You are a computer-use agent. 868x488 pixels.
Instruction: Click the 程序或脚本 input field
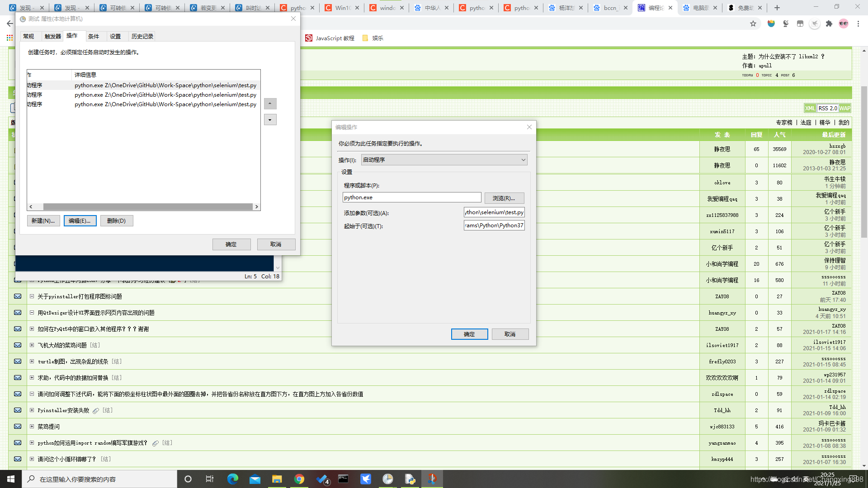click(x=411, y=197)
